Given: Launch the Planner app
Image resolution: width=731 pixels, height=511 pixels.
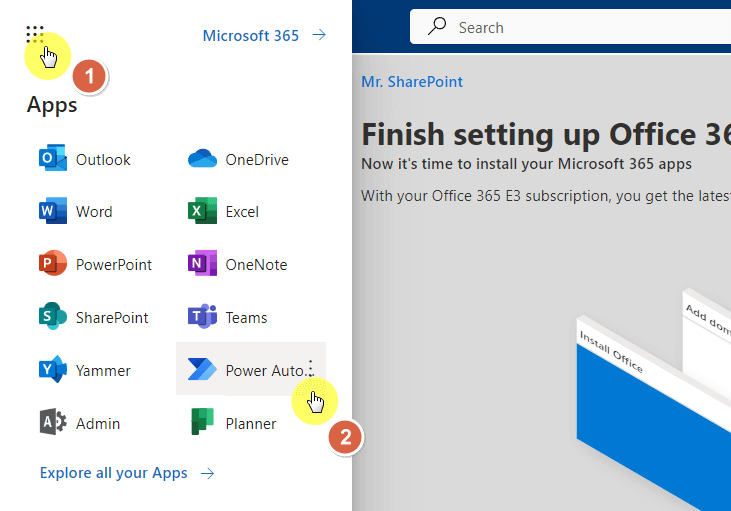Looking at the screenshot, I should [233, 422].
